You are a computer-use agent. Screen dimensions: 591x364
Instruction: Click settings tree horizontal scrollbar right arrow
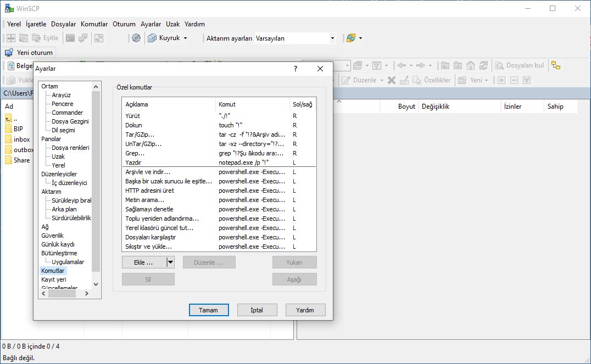coord(87,293)
